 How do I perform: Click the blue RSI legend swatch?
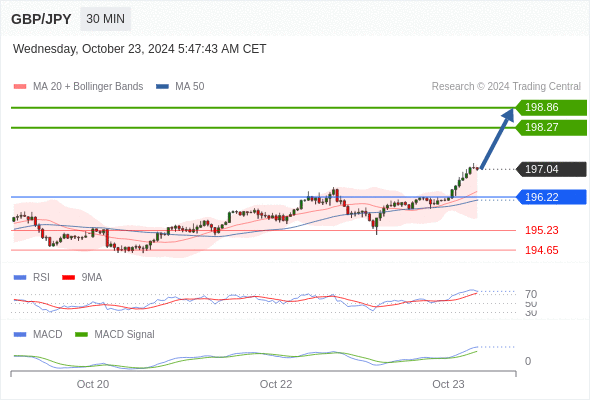[20, 278]
